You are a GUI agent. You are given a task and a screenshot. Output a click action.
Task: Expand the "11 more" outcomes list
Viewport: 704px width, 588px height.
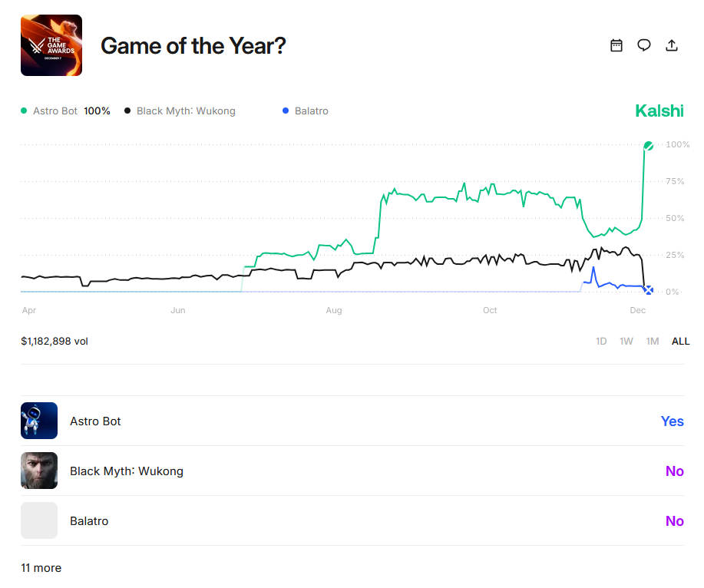[x=41, y=568]
